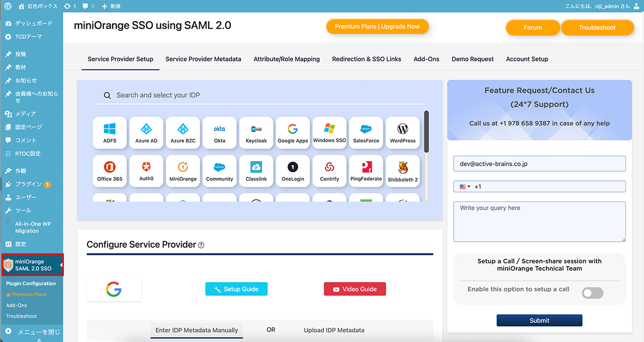Click the 新規 add new link
644x342 pixels.
[x=111, y=6]
